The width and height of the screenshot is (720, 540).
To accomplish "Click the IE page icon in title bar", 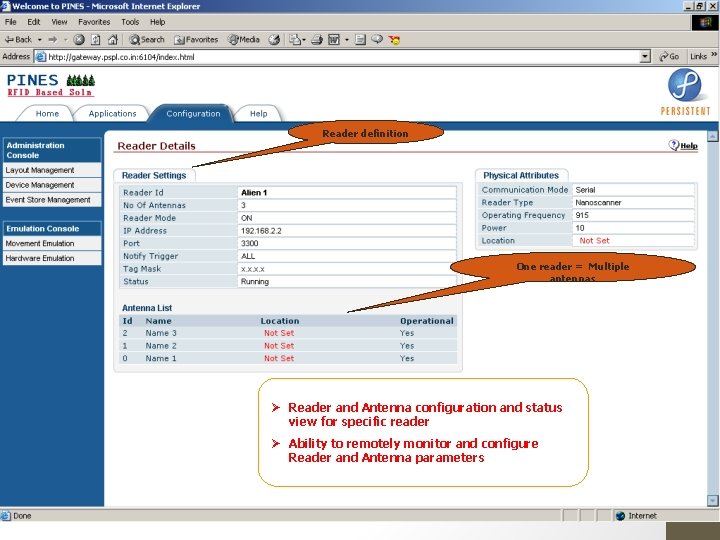I will click(6, 6).
